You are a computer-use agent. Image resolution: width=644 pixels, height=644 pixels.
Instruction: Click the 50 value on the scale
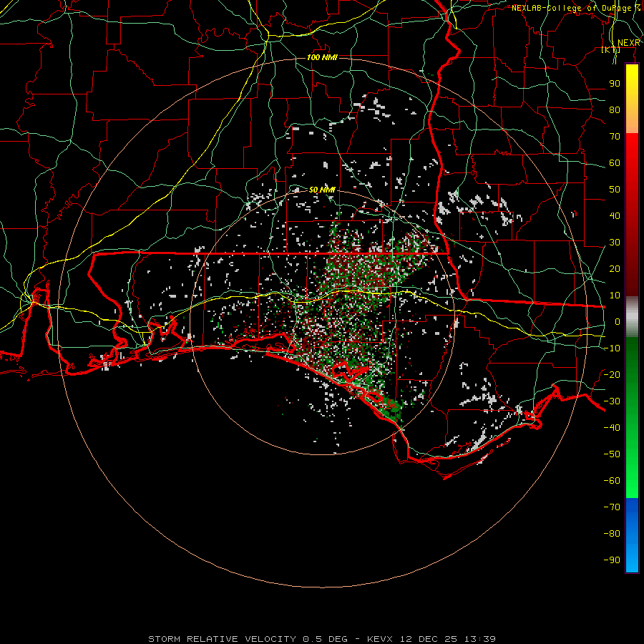coord(615,190)
